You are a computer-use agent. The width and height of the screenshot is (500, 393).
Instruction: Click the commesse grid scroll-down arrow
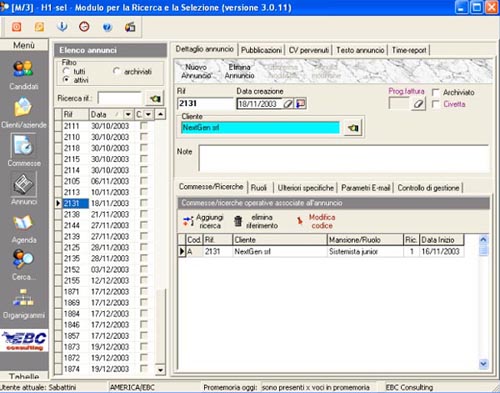(x=483, y=364)
